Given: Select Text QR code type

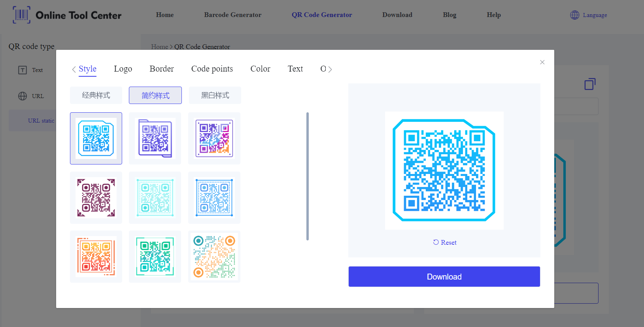Looking at the screenshot, I should tap(31, 70).
